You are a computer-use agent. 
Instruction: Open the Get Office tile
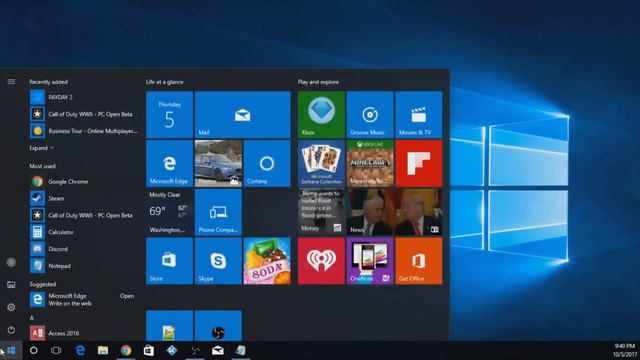(x=419, y=261)
